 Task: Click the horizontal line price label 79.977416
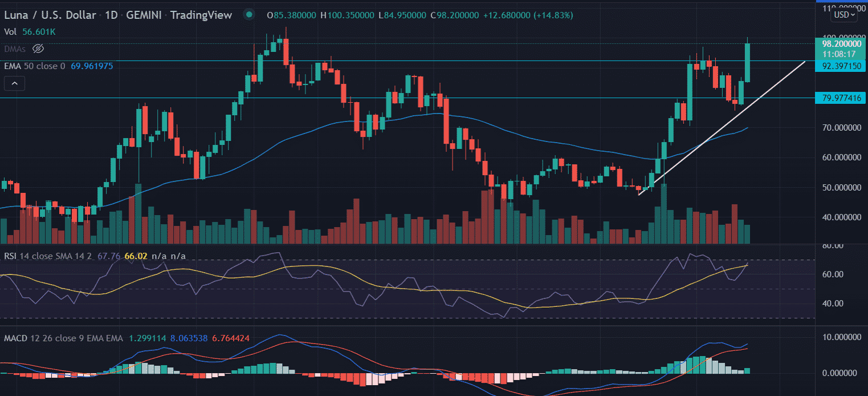pos(842,98)
